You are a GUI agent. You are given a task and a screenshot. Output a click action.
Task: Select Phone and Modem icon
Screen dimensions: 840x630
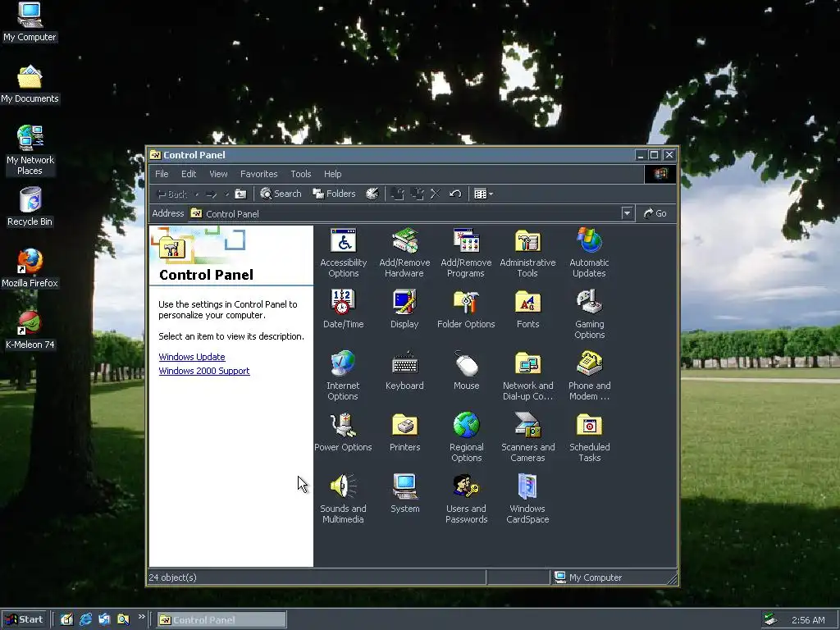(589, 376)
